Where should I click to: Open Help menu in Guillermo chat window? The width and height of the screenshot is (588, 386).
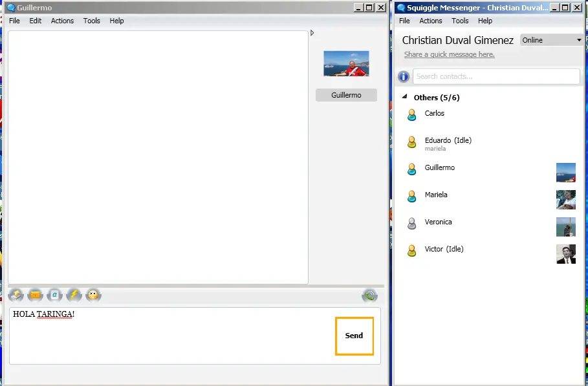[116, 21]
